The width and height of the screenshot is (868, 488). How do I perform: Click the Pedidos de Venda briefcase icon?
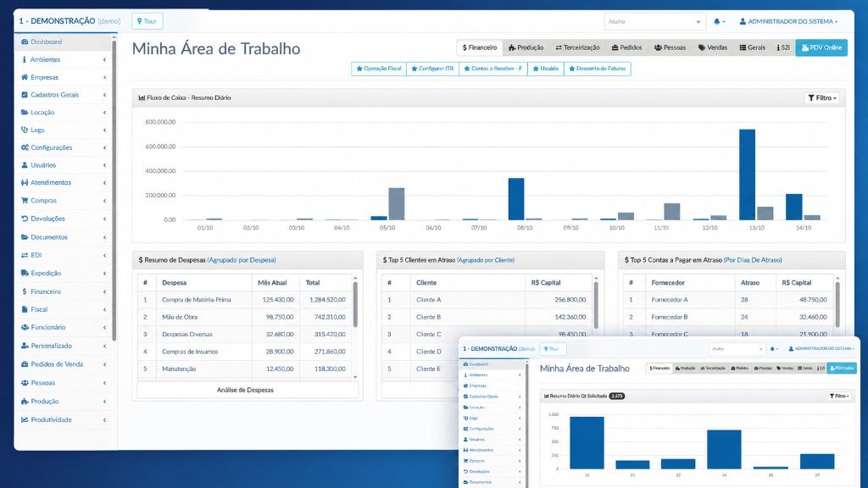coord(25,364)
